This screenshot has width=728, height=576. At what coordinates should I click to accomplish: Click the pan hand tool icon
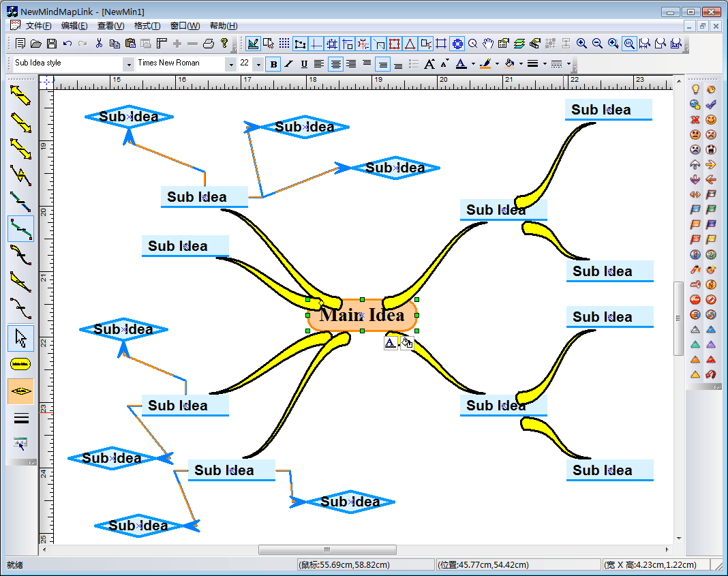tap(488, 44)
